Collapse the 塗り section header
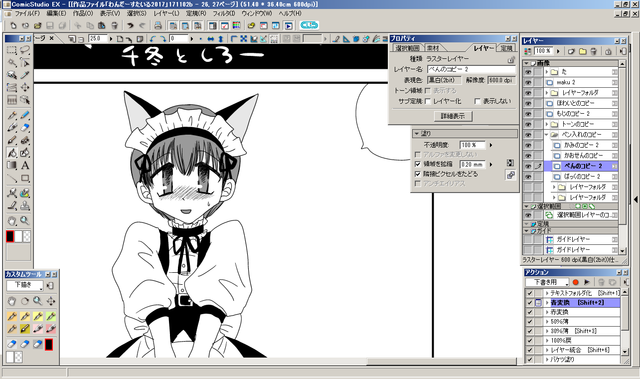 (x=417, y=133)
